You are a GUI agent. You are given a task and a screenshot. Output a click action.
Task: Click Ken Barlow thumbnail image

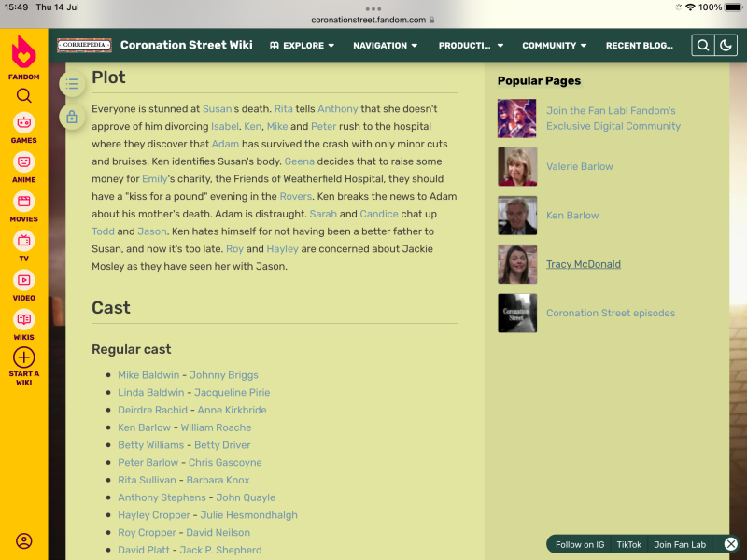[x=517, y=216]
